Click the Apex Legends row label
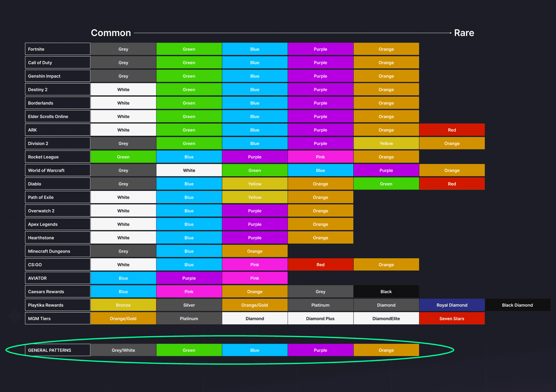Viewport: 556px width, 392px height. coord(58,224)
